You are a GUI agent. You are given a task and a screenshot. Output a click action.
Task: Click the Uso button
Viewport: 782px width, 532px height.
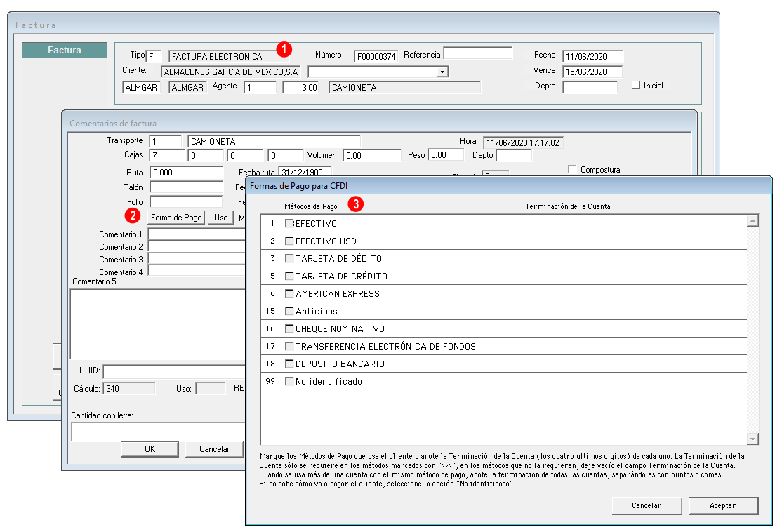point(221,218)
